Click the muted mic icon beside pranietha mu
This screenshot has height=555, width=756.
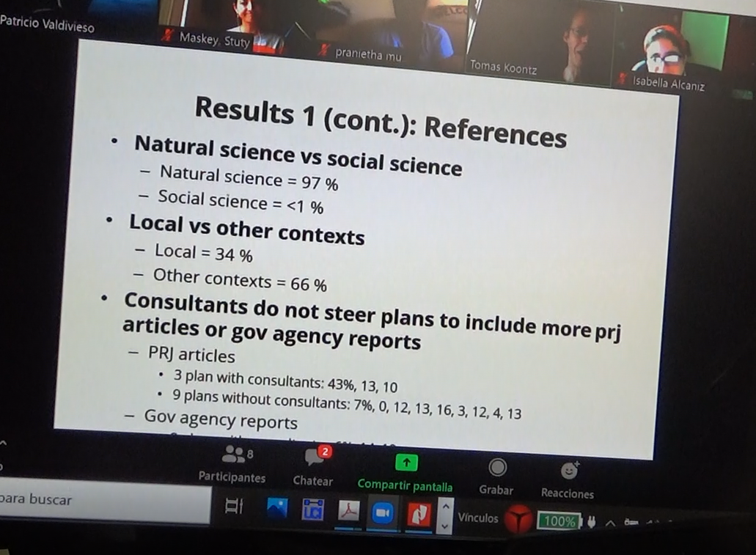pyautogui.click(x=324, y=50)
